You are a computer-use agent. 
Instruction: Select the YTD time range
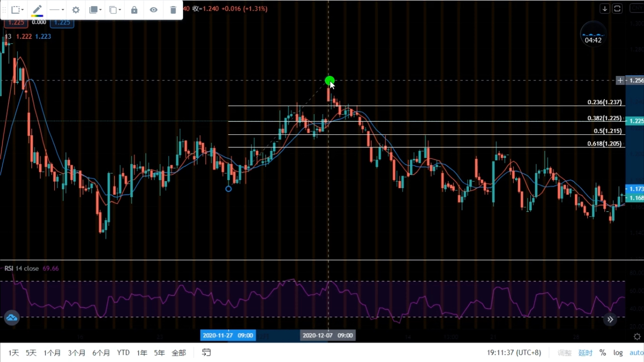pyautogui.click(x=123, y=353)
